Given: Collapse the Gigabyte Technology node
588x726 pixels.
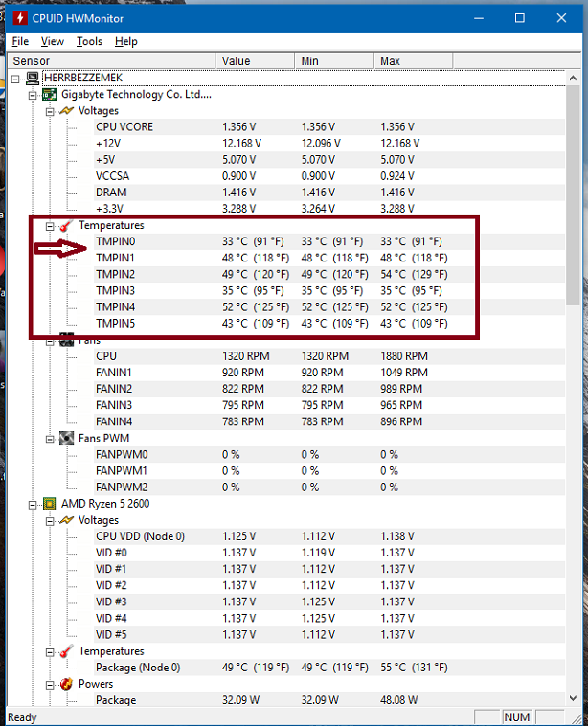Looking at the screenshot, I should point(33,96).
